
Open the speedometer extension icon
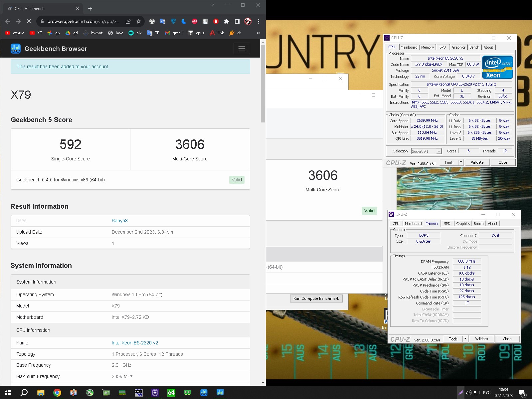152,21
